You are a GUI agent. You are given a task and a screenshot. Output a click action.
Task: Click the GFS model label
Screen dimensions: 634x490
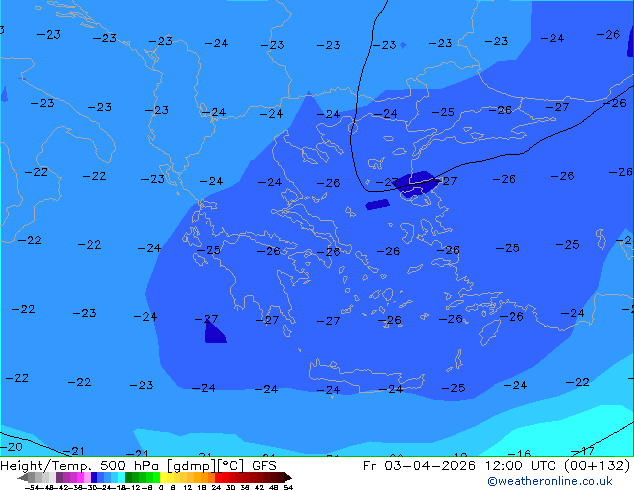pyautogui.click(x=264, y=466)
